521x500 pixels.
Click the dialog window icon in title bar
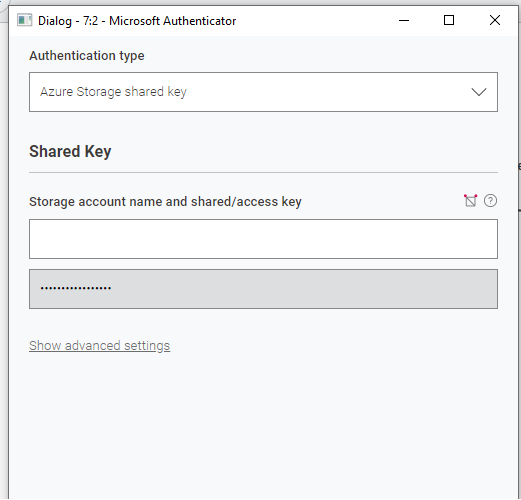click(x=24, y=20)
